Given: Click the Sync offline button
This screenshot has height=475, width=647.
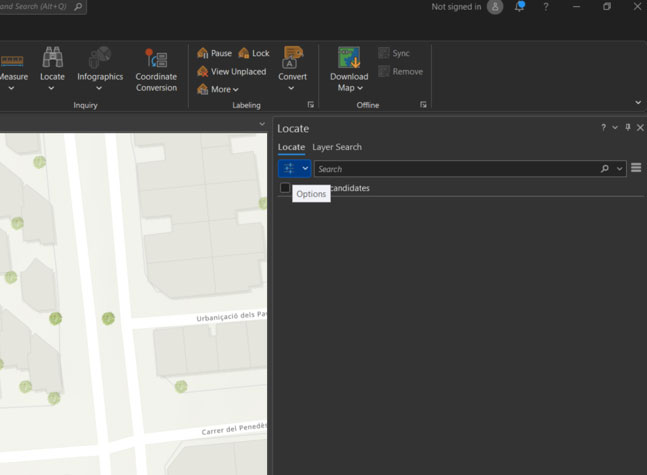Looking at the screenshot, I should 394,53.
